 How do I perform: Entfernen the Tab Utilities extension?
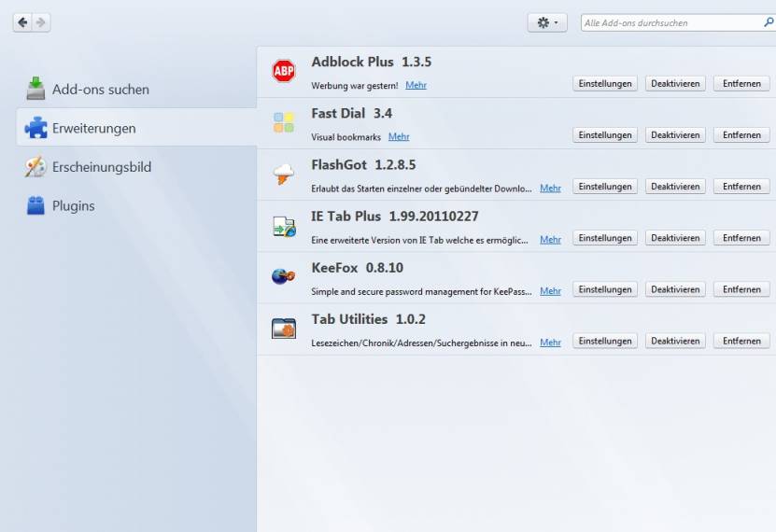[741, 341]
